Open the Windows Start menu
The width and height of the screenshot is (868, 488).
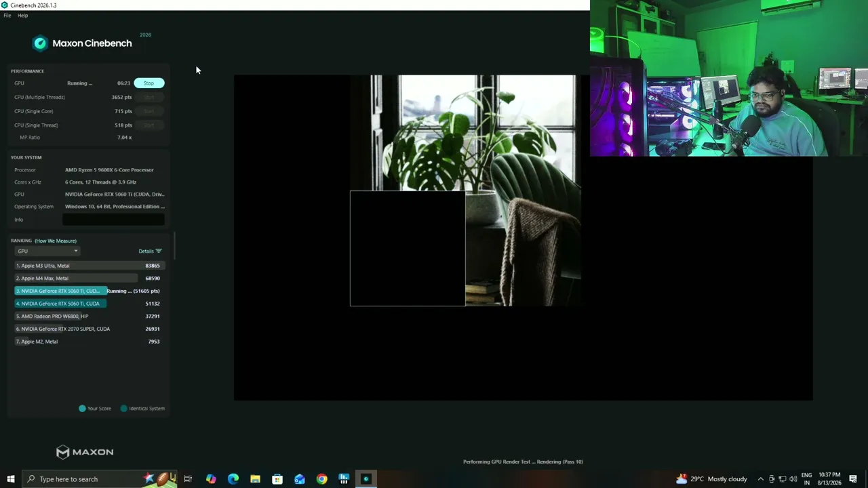(10, 479)
